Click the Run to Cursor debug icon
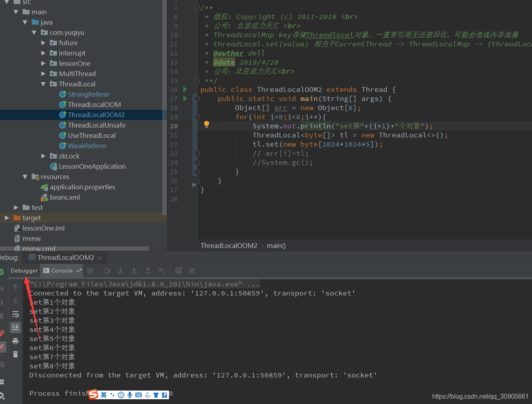532x404 pixels. pos(161,271)
